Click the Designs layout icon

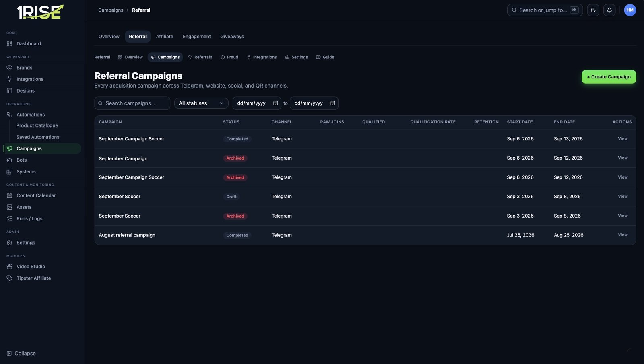(10, 91)
